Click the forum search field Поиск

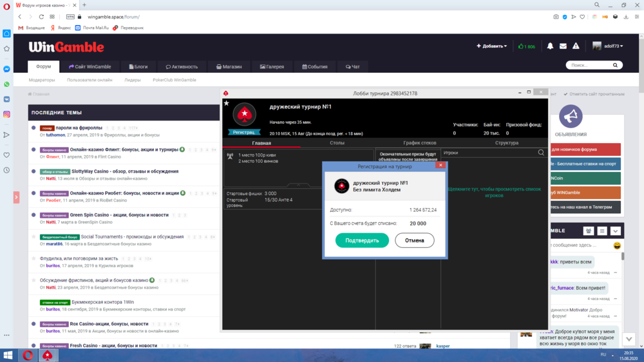coord(591,65)
